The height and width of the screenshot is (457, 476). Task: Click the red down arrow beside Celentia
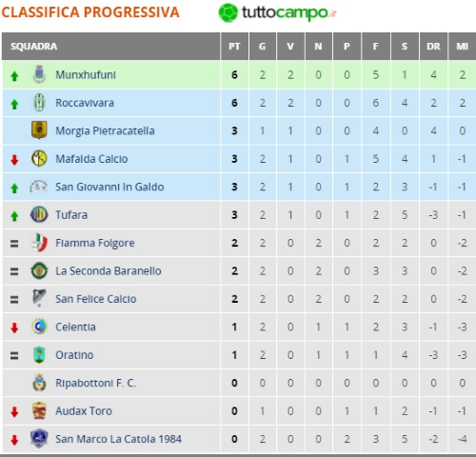pos(14,328)
